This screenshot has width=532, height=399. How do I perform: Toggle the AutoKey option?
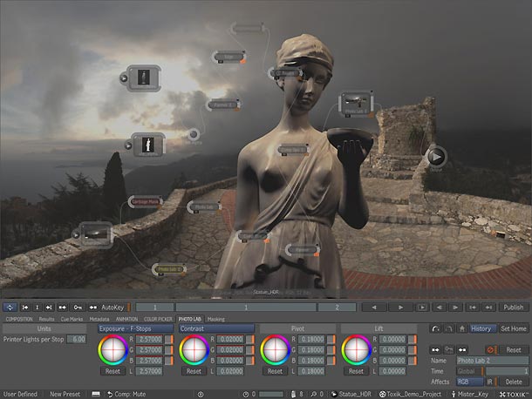113,307
